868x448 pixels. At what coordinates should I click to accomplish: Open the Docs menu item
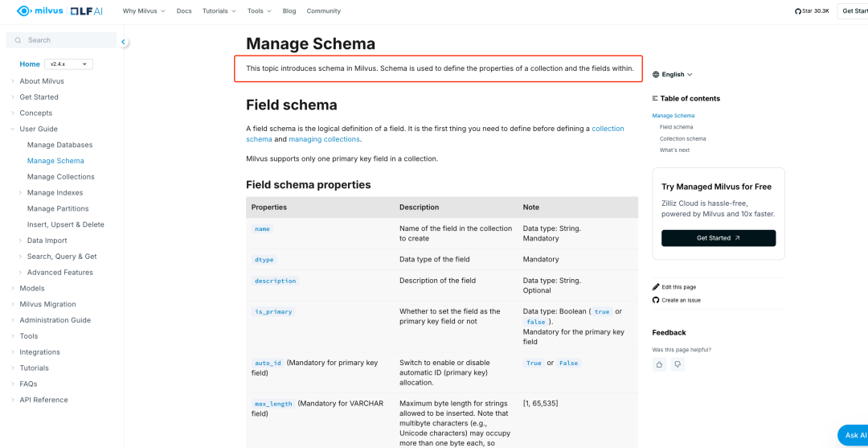(x=184, y=11)
